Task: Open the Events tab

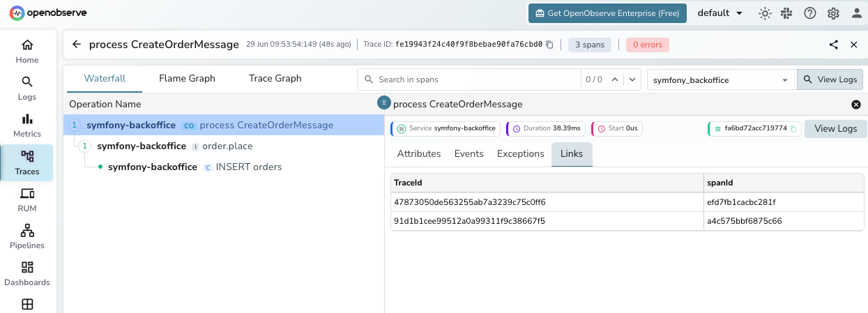Action: pyautogui.click(x=469, y=154)
